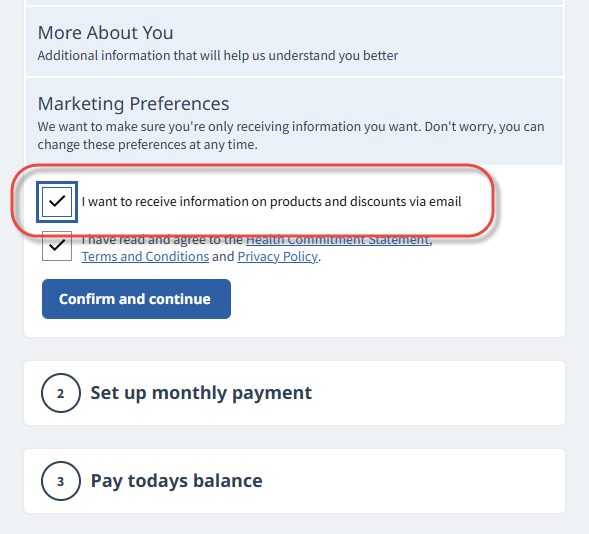This screenshot has width=589, height=534.
Task: Click the blank area in the todays balance card
Action: [413, 481]
